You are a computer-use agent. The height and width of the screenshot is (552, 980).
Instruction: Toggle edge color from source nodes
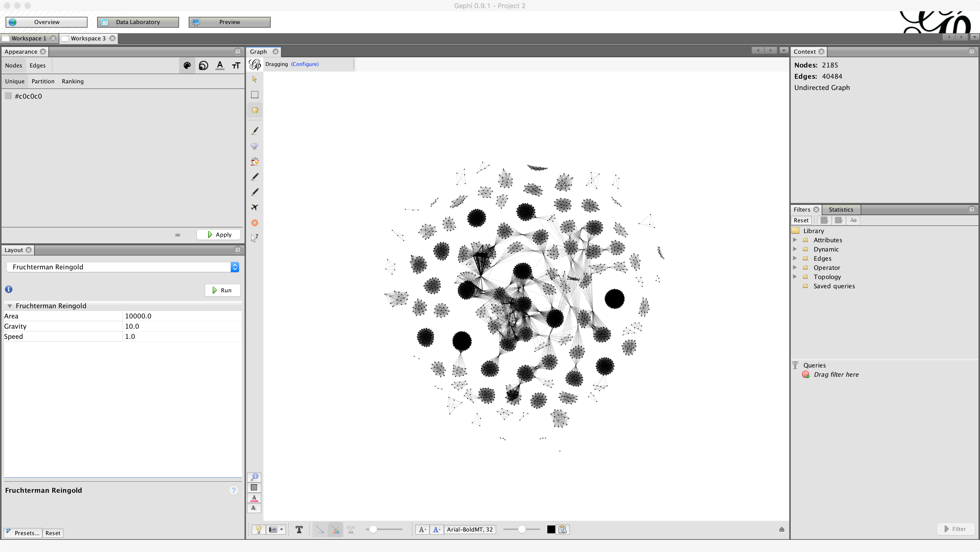335,529
